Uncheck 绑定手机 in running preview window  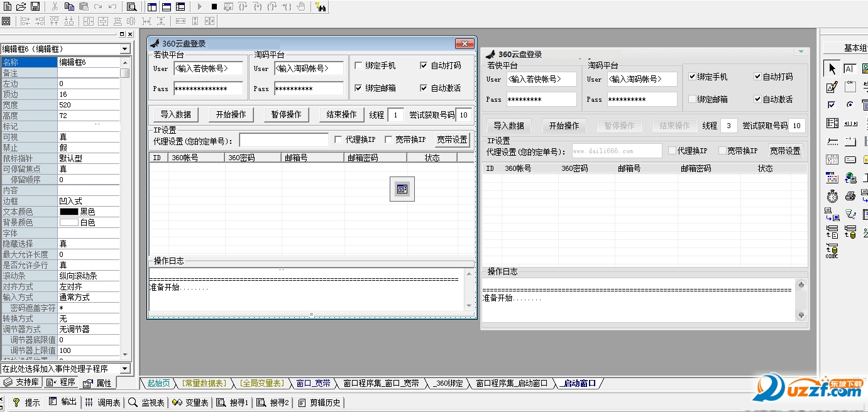click(692, 77)
